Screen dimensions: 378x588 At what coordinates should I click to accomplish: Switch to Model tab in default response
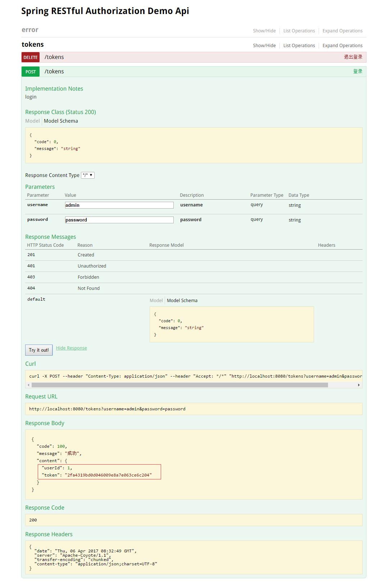point(156,300)
